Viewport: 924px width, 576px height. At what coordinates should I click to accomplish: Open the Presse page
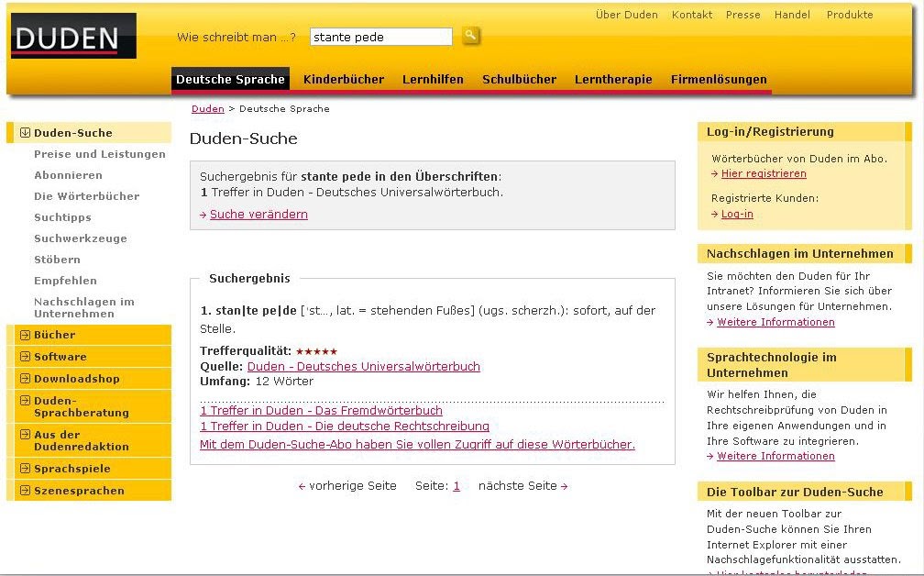(x=743, y=15)
